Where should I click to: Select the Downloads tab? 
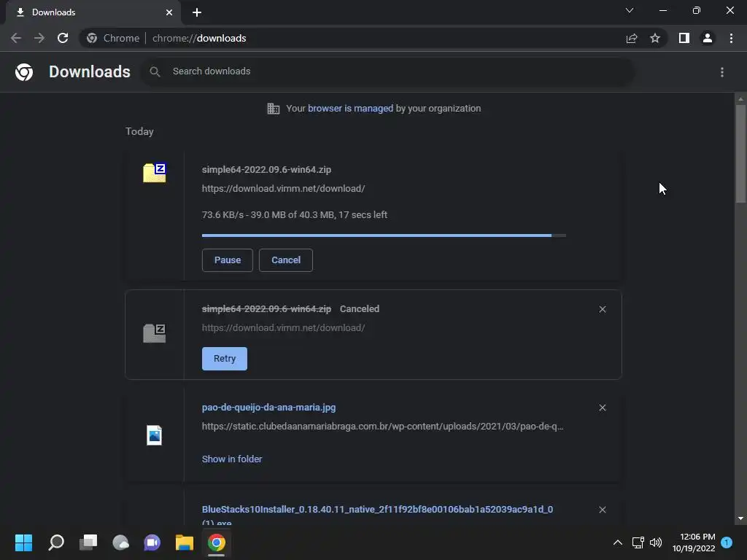coord(93,12)
